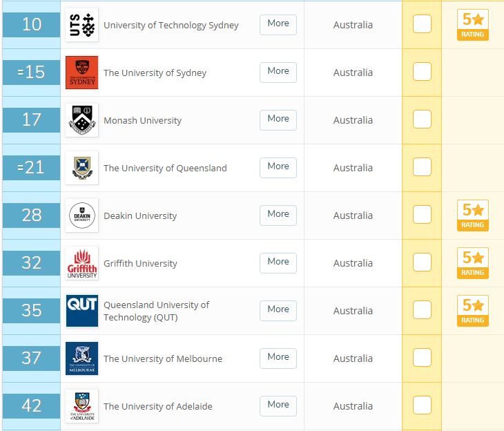Tick the compare checkbox for Monash University
The width and height of the screenshot is (504, 431).
(x=422, y=119)
